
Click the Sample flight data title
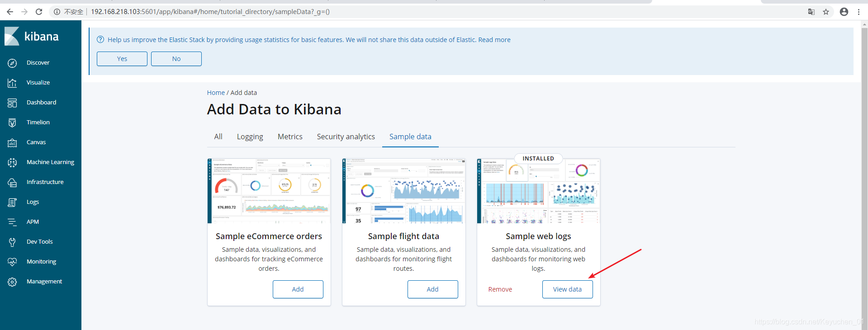click(x=404, y=236)
